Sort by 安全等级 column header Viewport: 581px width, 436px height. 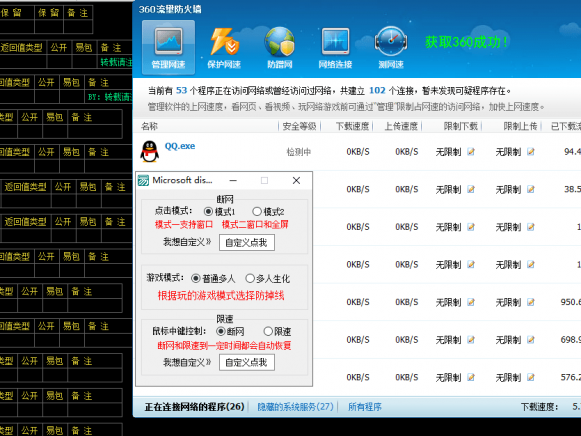[299, 126]
